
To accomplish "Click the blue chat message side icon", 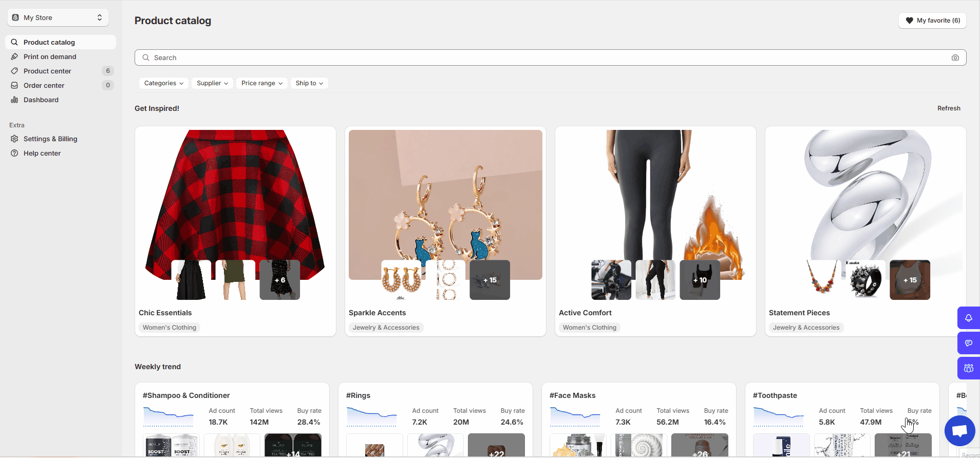I will coord(968,343).
